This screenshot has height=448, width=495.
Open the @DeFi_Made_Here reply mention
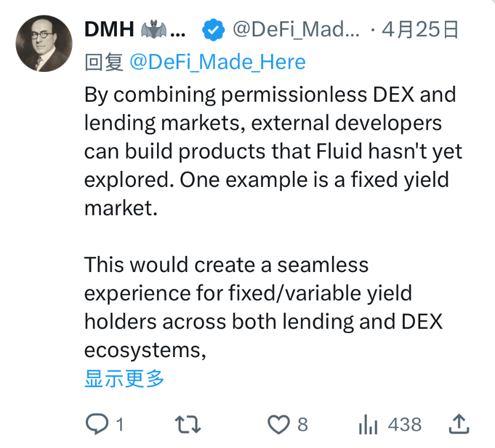click(x=218, y=62)
